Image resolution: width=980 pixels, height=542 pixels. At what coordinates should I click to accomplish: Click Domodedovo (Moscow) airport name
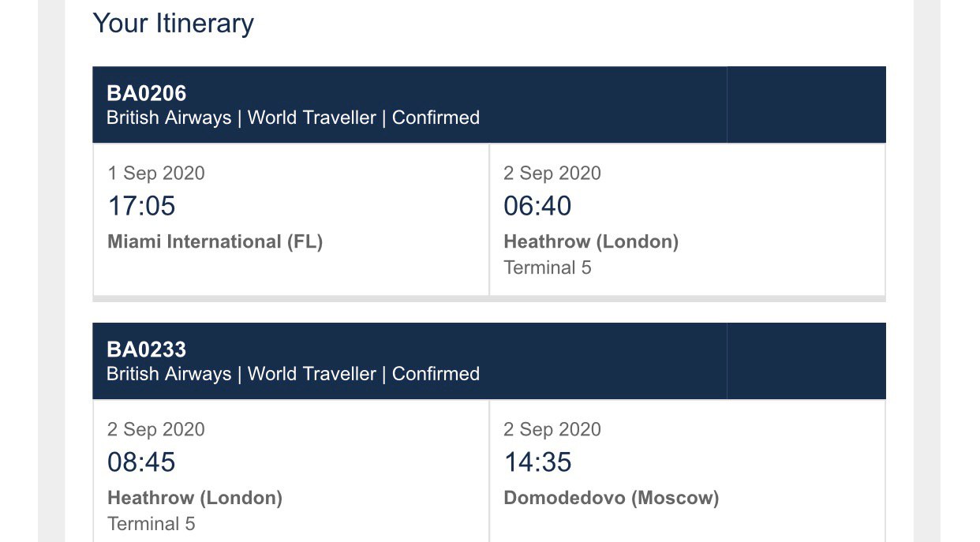pyautogui.click(x=612, y=498)
